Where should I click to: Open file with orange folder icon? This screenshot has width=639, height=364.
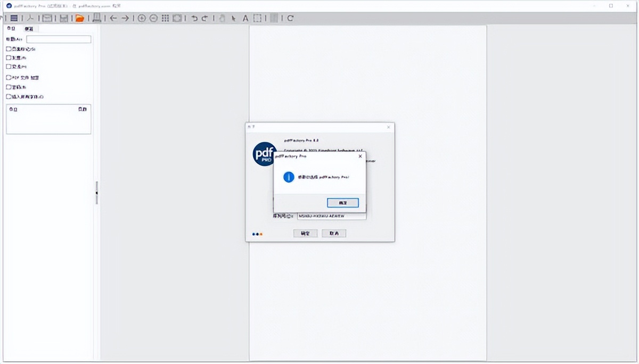(x=80, y=18)
